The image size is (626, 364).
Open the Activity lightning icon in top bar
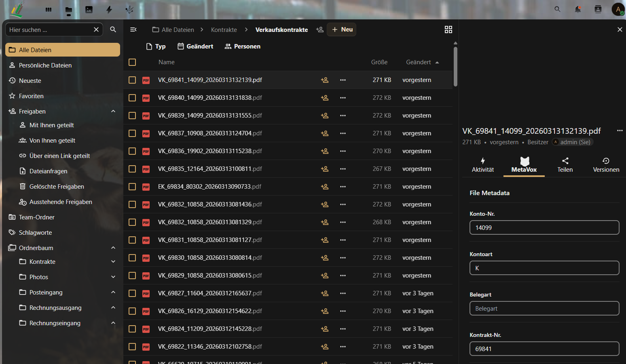[x=109, y=10]
